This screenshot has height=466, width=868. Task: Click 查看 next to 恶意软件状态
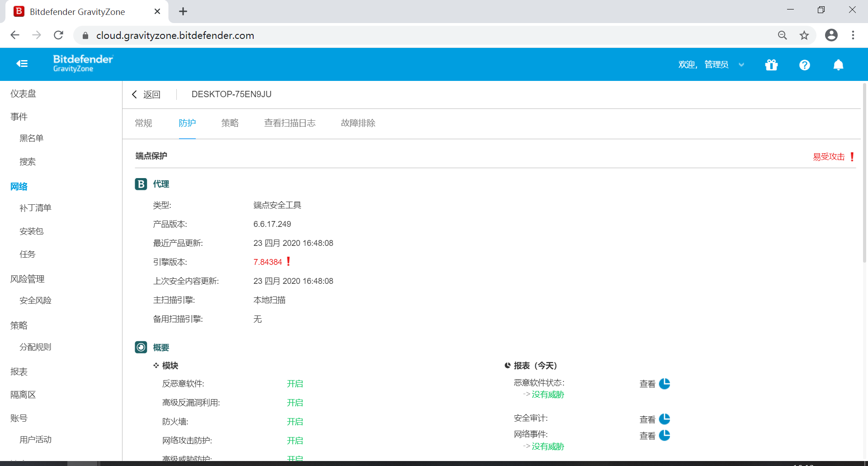[647, 384]
